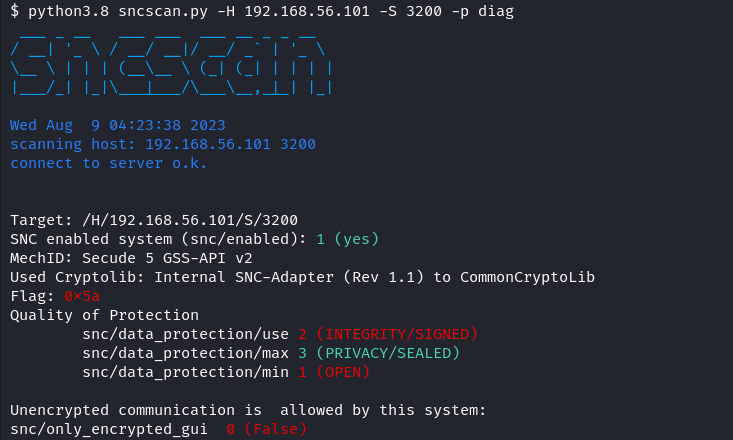Click the red "0 (False)" value

[x=266, y=429]
